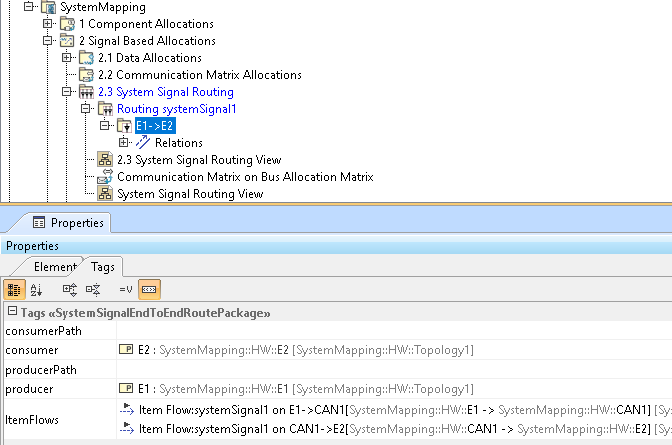
Task: Click the E1->E2 package icon
Action: [124, 126]
